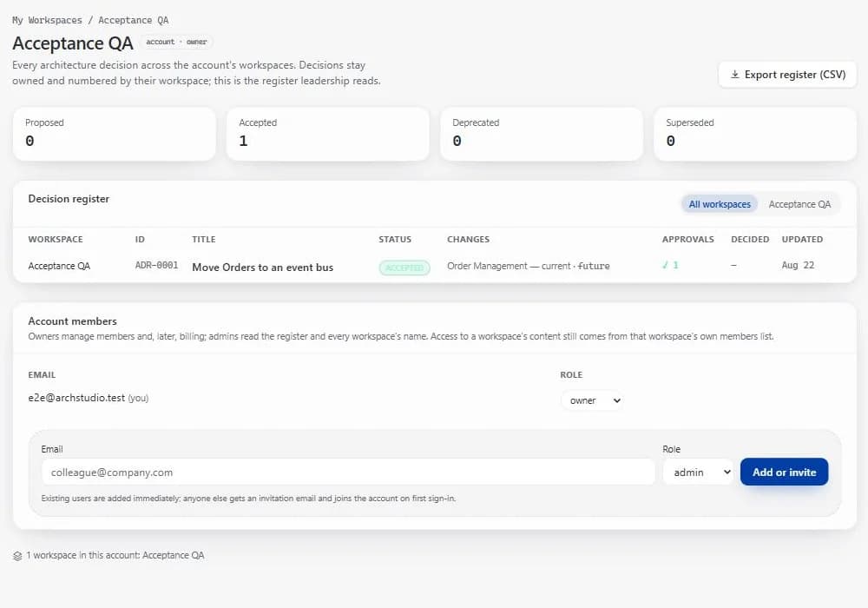
Task: Click the ID column header
Action: click(140, 239)
